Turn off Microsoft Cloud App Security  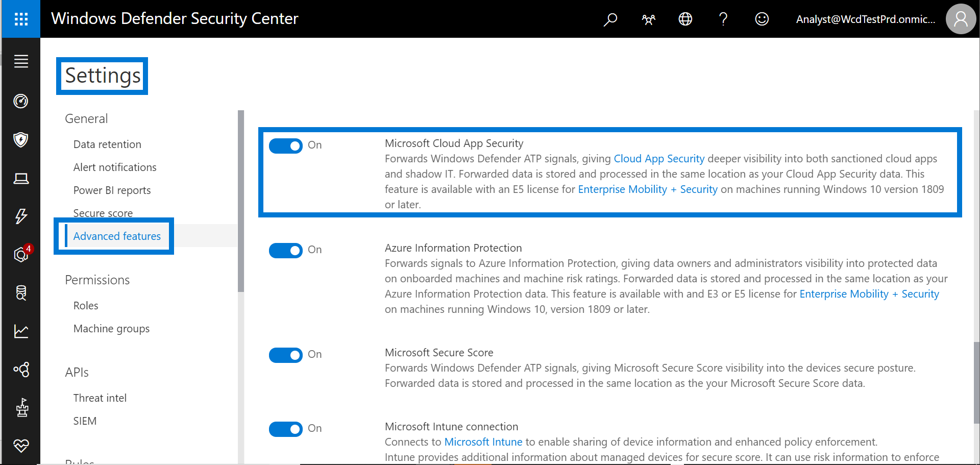pyautogui.click(x=286, y=146)
